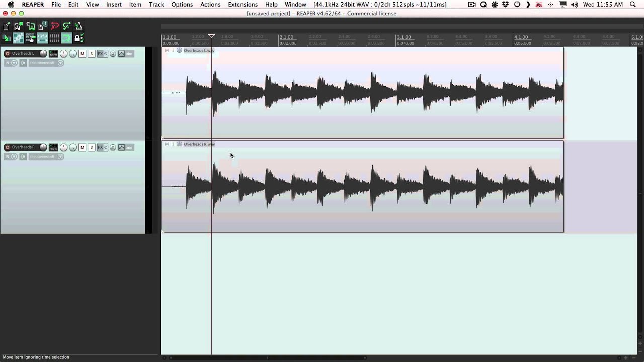
Task: Toggle envelope points move with items icon
Action: point(42,38)
